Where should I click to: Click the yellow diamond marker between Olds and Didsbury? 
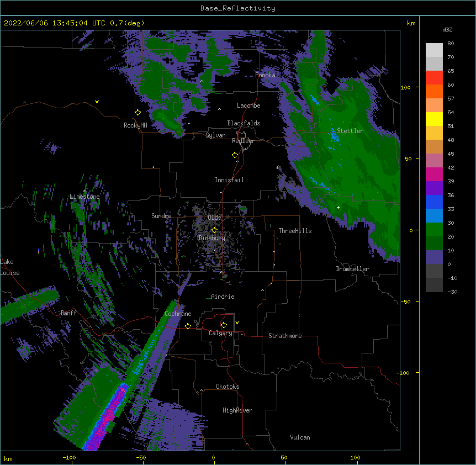214,230
